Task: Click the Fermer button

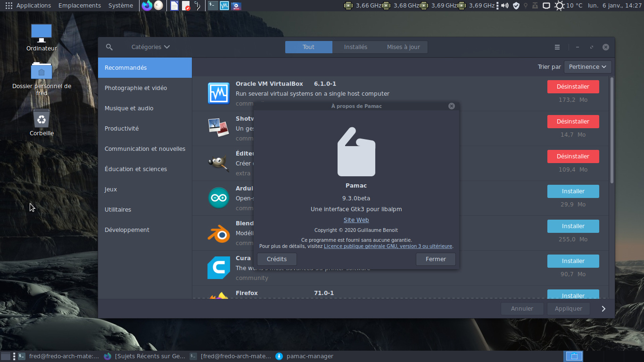Action: coord(436,259)
